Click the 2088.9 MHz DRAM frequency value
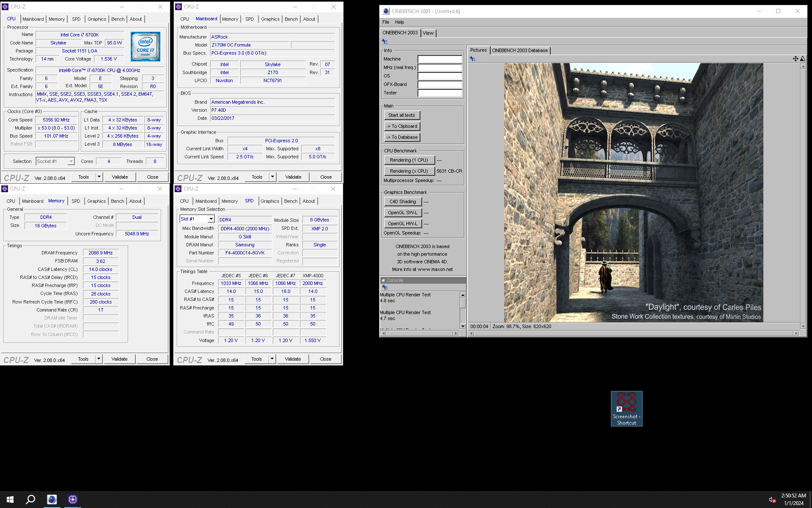The height and width of the screenshot is (508, 812). (x=101, y=253)
